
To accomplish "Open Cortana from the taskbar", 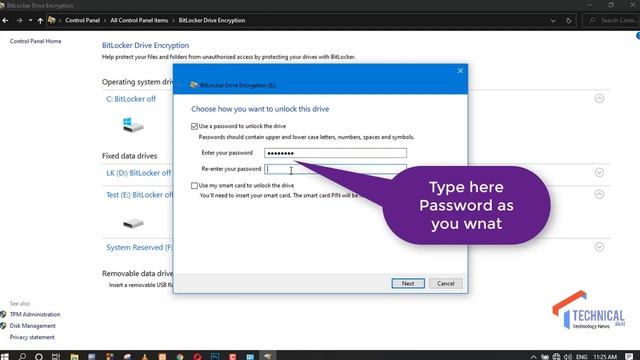I will (39, 357).
